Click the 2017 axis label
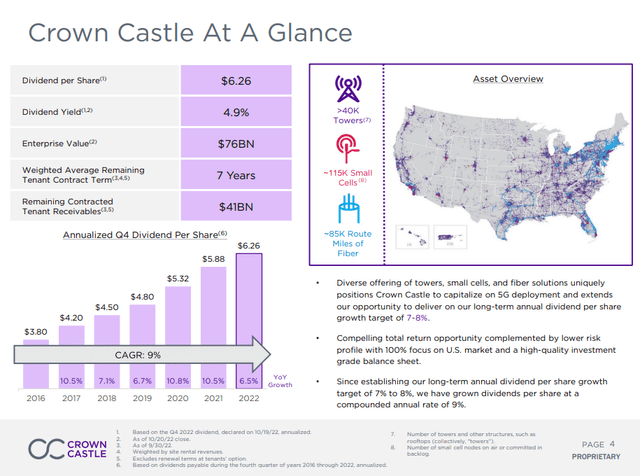Viewport: 640px width, 476px height. click(71, 398)
